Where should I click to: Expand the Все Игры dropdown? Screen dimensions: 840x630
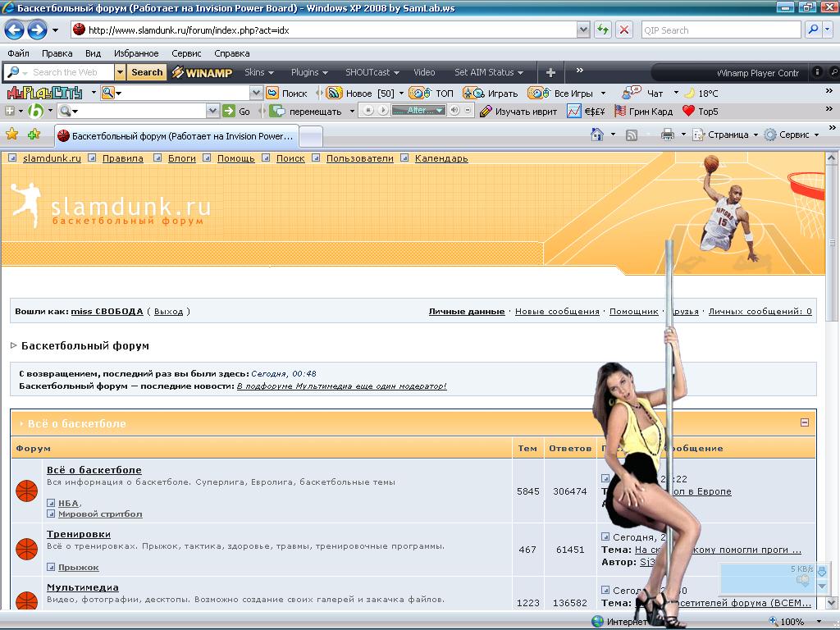point(603,94)
